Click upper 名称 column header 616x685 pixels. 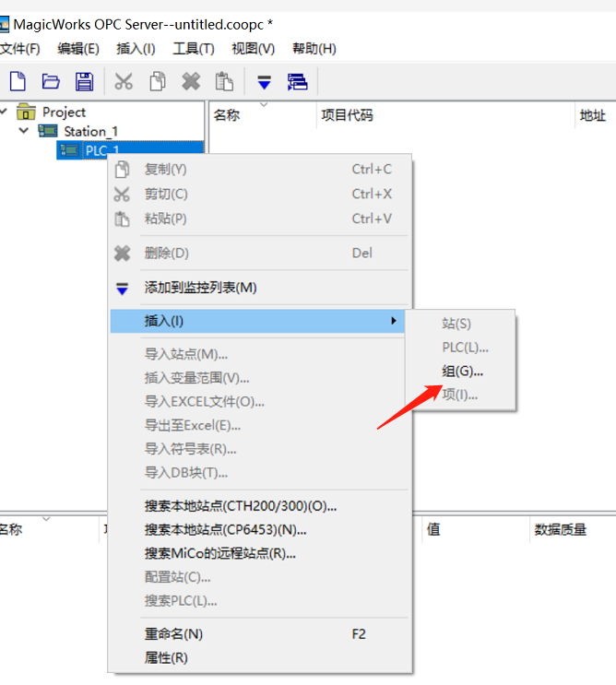coord(263,115)
